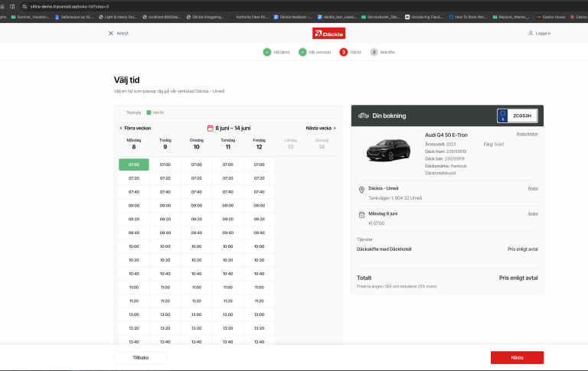The image size is (588, 371).
Task: Go to Förra veckan
Action: click(136, 129)
